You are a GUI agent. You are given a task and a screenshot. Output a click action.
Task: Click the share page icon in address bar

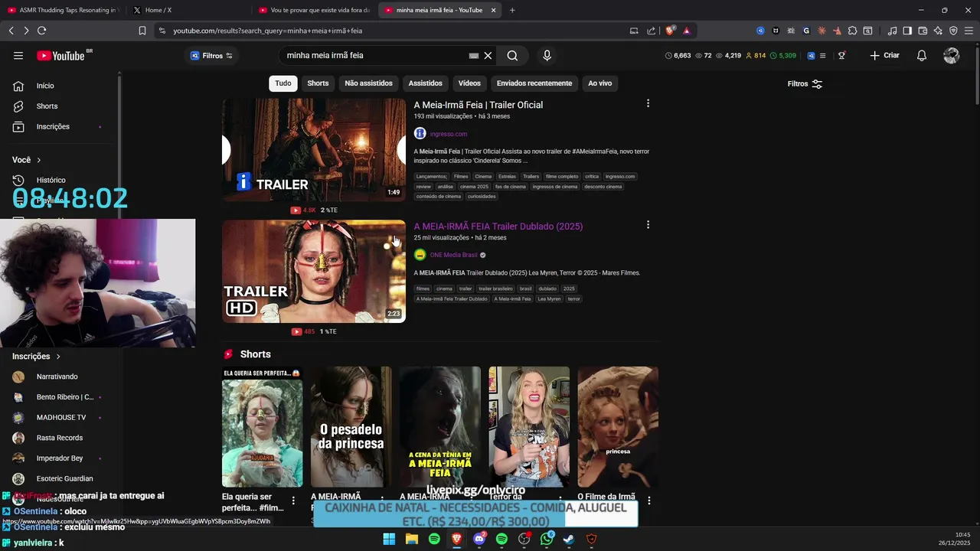pyautogui.click(x=651, y=31)
